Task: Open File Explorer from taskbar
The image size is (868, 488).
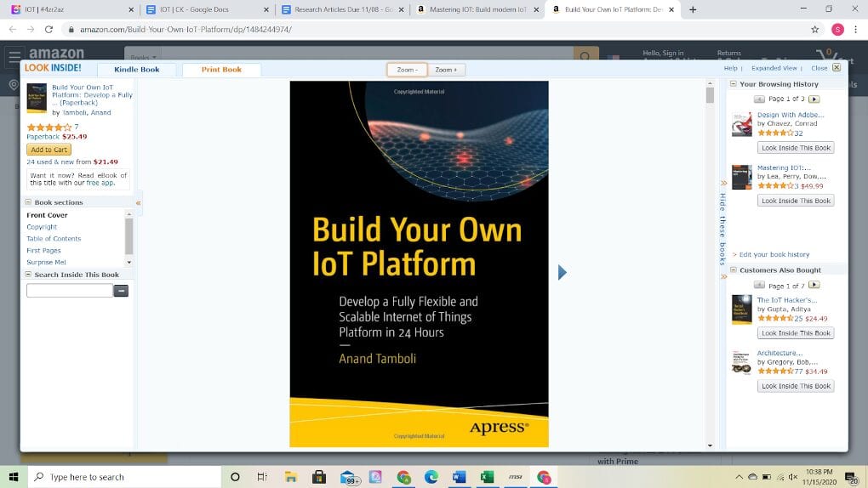Action: click(x=291, y=477)
